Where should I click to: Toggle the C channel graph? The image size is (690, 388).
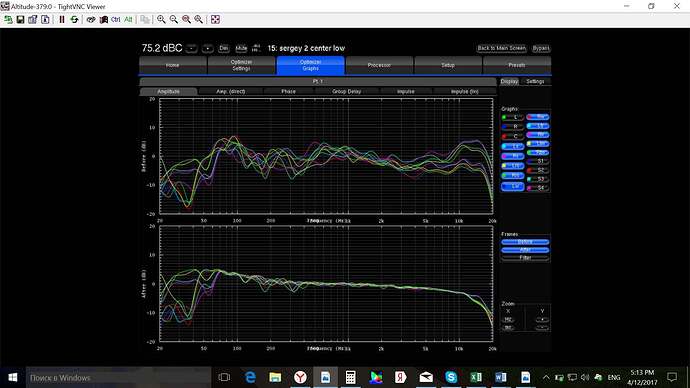[513, 136]
